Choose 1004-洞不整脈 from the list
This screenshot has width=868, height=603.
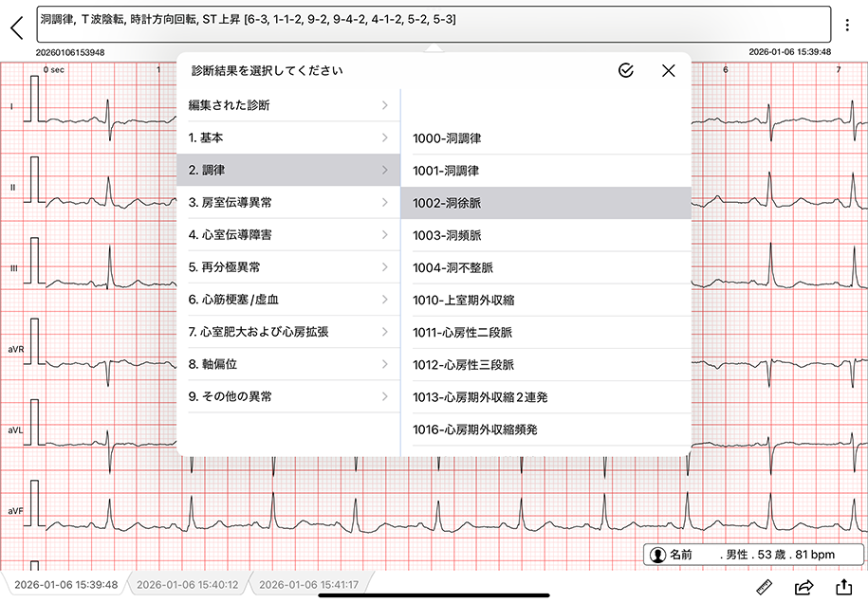[x=545, y=267]
